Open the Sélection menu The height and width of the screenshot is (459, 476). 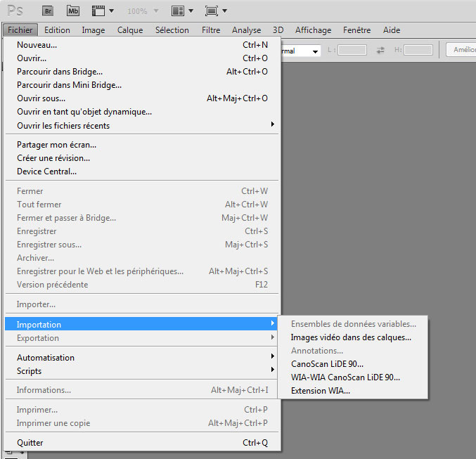point(172,30)
